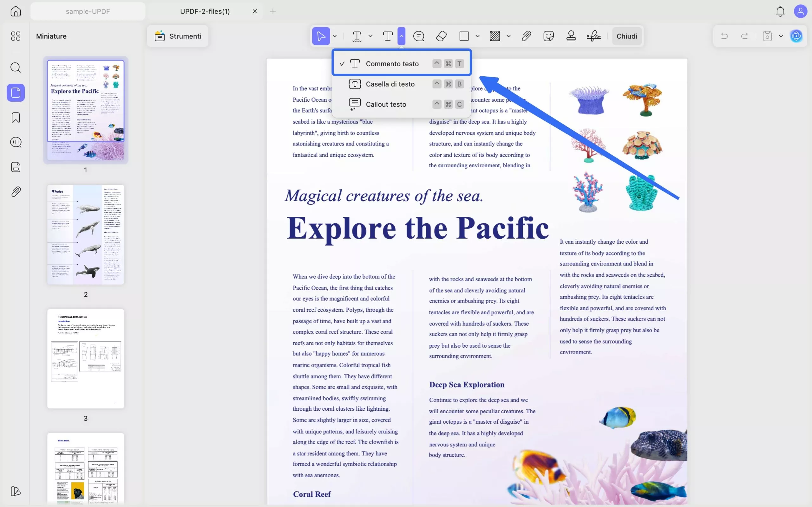The width and height of the screenshot is (812, 507).
Task: Collapse the text comment dropdown arrow
Action: [x=401, y=36]
